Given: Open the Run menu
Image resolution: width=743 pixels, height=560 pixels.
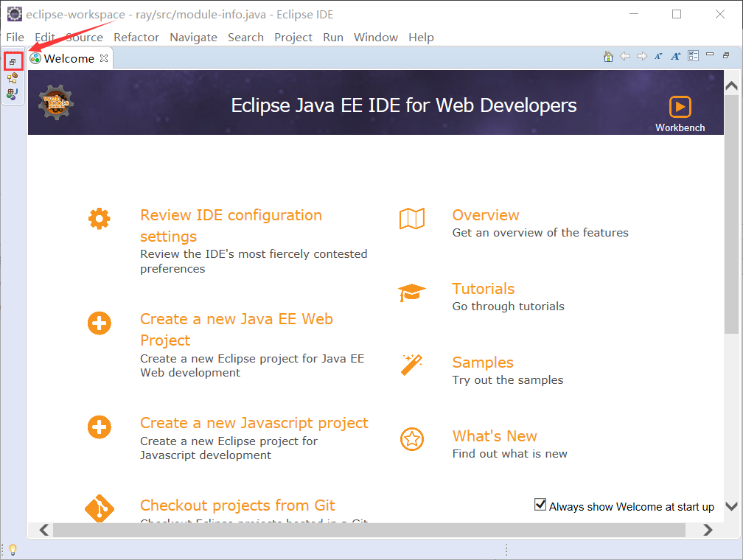Looking at the screenshot, I should 333,38.
